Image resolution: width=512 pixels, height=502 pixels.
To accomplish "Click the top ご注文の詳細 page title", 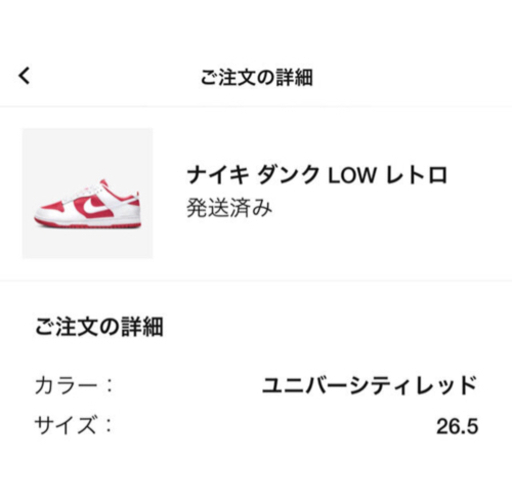I will click(x=256, y=78).
